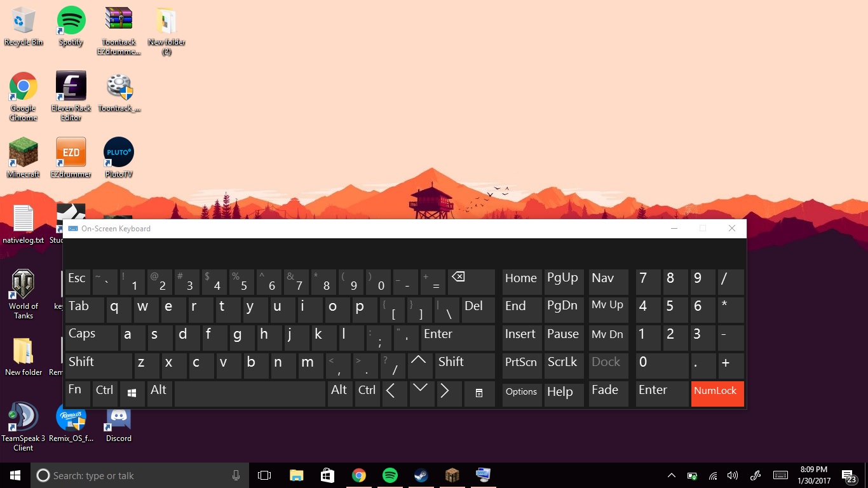Click the main Enter key
The width and height of the screenshot is (868, 488).
[x=458, y=338]
